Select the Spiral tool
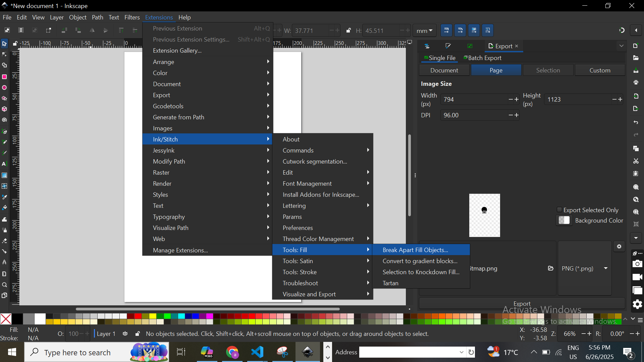The width and height of the screenshot is (644, 362). (x=4, y=120)
